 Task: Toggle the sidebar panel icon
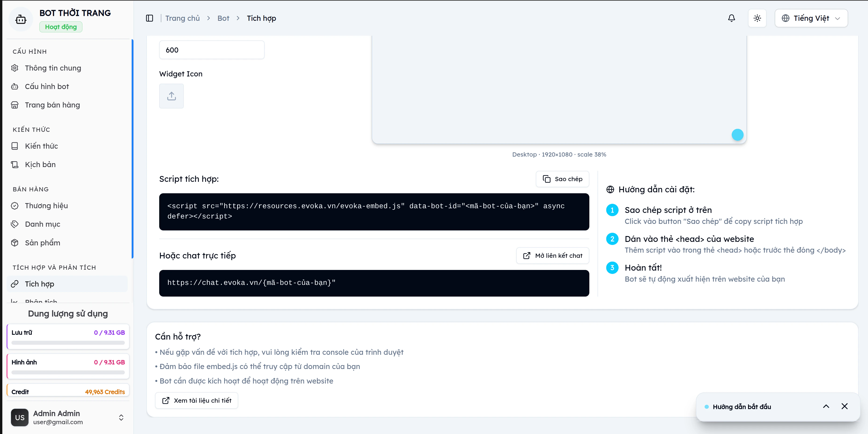click(150, 18)
